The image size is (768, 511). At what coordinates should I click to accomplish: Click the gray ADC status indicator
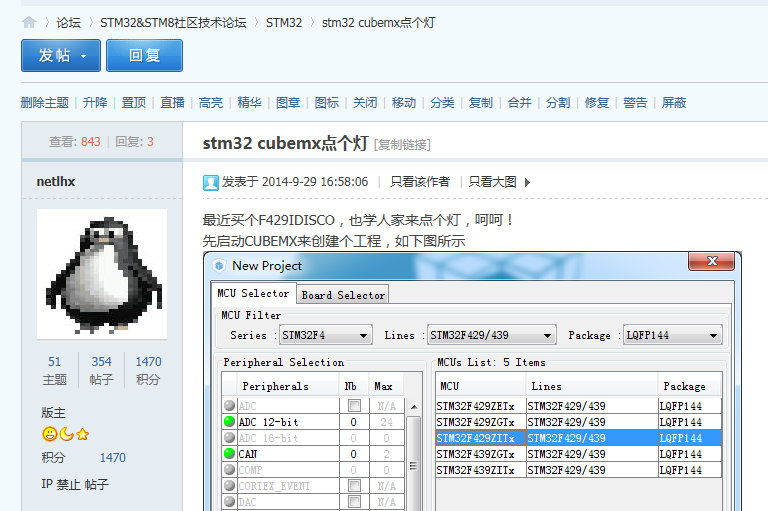pos(229,406)
